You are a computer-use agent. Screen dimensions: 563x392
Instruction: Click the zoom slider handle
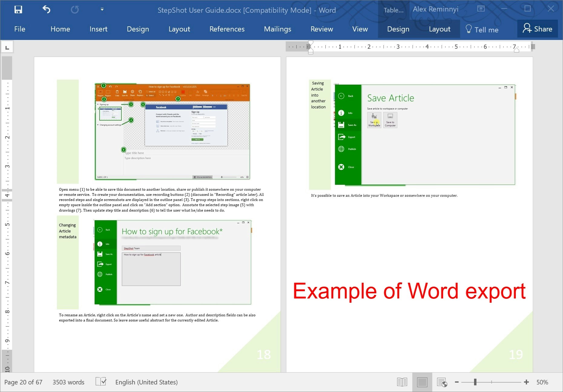(x=475, y=382)
